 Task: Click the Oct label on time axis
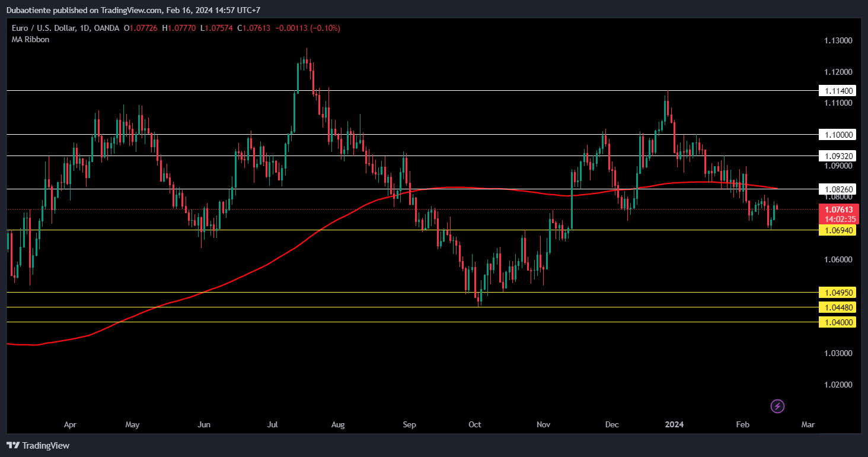click(x=474, y=425)
